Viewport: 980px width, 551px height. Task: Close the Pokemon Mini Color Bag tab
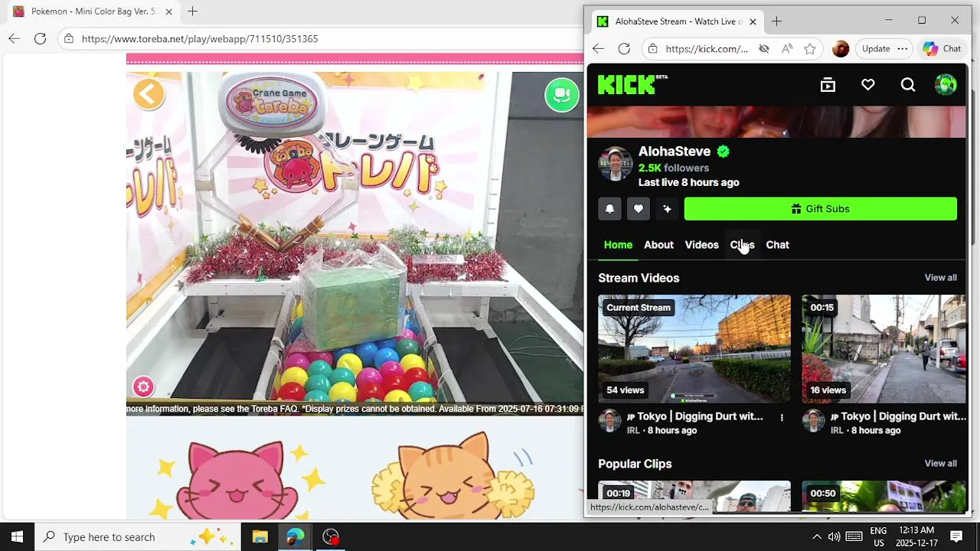168,11
